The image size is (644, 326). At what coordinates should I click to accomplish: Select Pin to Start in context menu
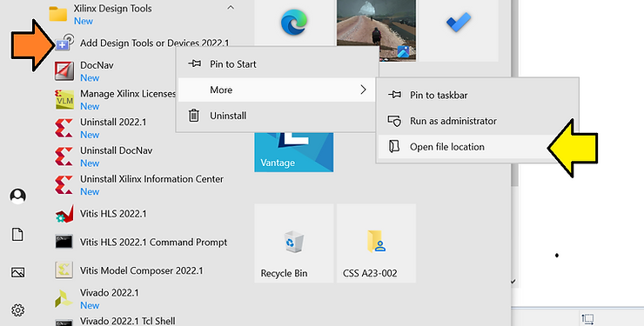click(278, 64)
